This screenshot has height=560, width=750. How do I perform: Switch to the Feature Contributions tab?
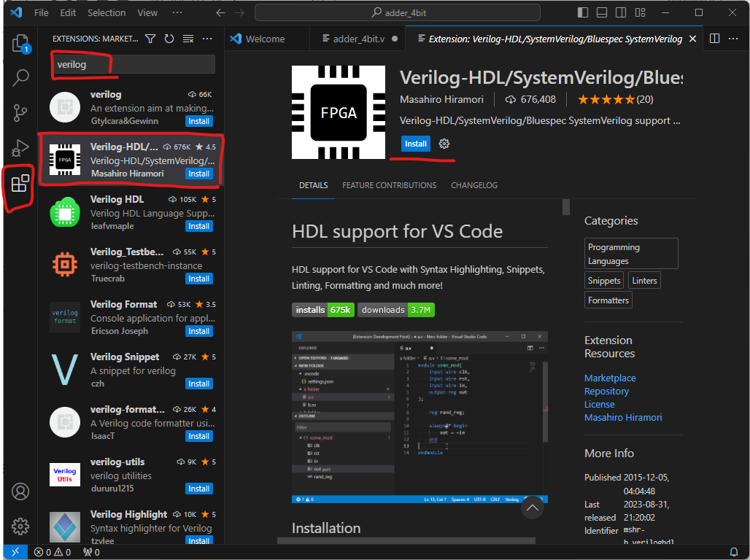click(389, 185)
